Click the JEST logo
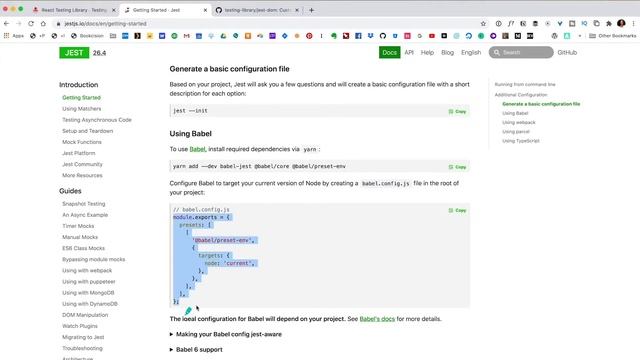The width and height of the screenshot is (640, 360). [74, 53]
